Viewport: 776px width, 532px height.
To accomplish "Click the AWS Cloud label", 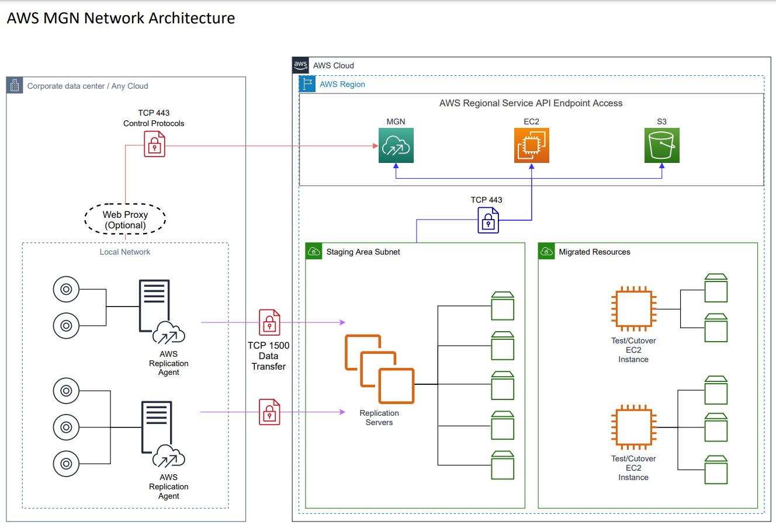I will (334, 65).
